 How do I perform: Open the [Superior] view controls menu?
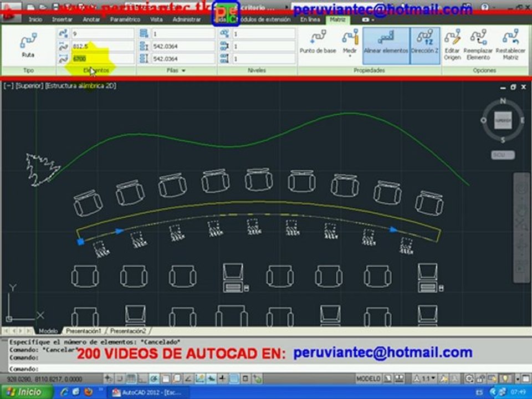coord(29,86)
